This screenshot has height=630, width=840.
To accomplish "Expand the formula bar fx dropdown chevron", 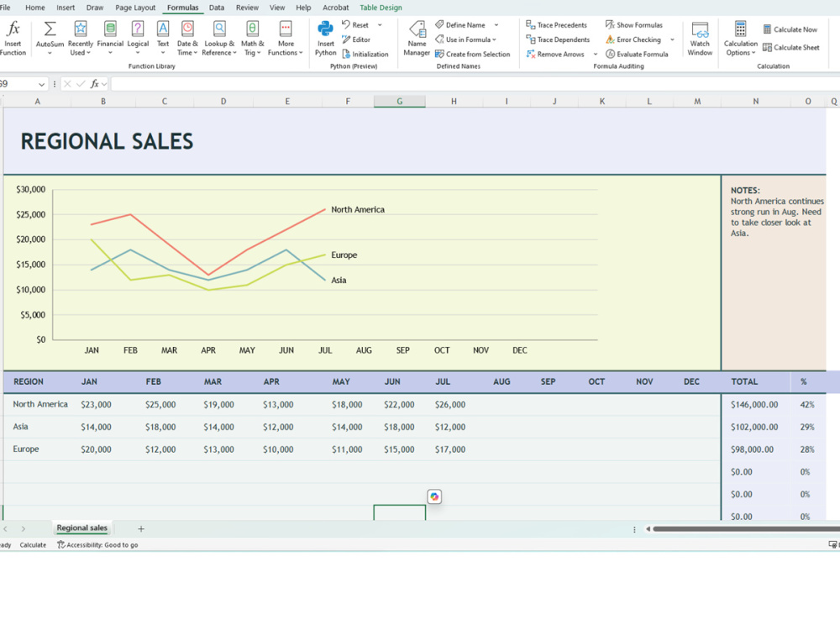I will click(x=104, y=84).
